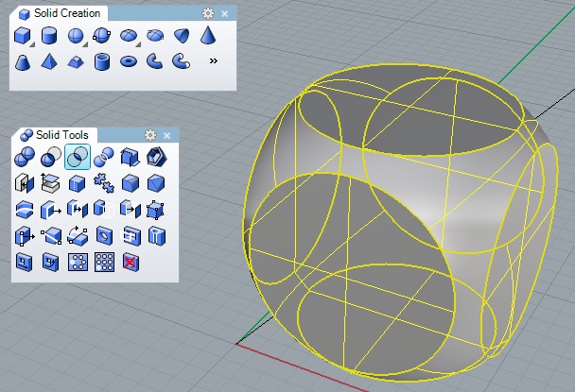The image size is (575, 392).
Task: Select the Torus tool
Action: [x=129, y=61]
